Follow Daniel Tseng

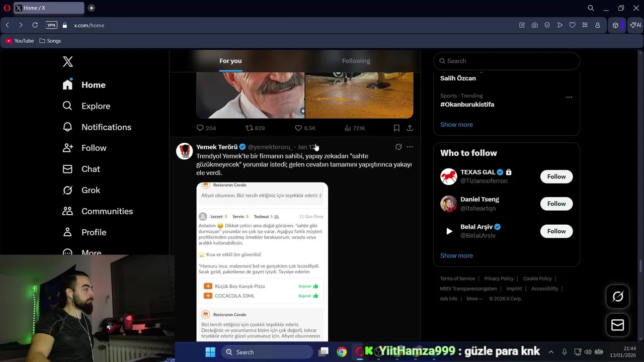point(556,204)
